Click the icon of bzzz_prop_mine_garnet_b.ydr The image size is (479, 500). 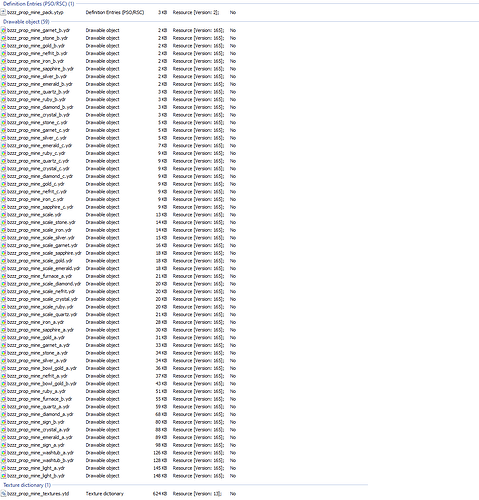coord(3,30)
